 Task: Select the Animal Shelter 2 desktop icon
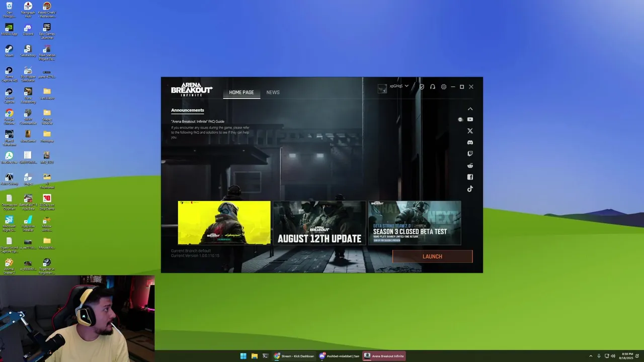coord(9,267)
